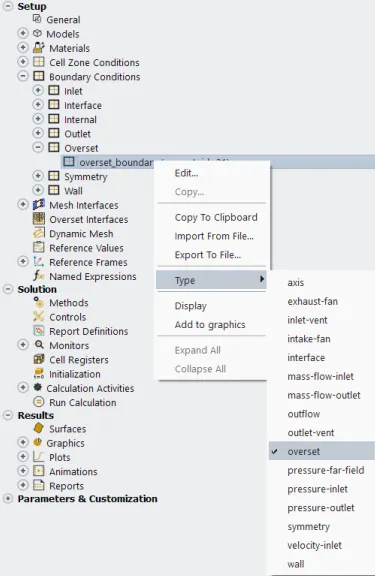Expand the Monitors node
The width and height of the screenshot is (375, 576).
pos(23,345)
